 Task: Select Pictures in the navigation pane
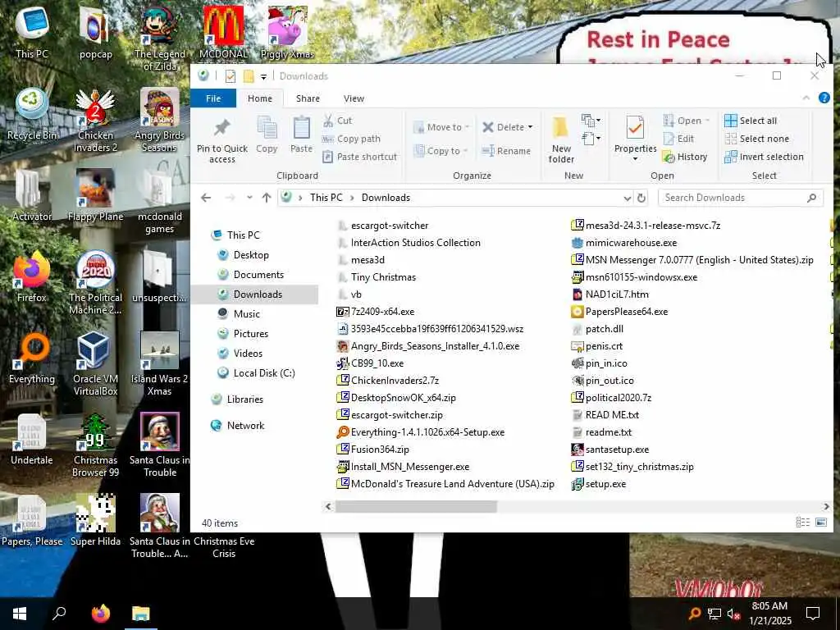tap(251, 334)
